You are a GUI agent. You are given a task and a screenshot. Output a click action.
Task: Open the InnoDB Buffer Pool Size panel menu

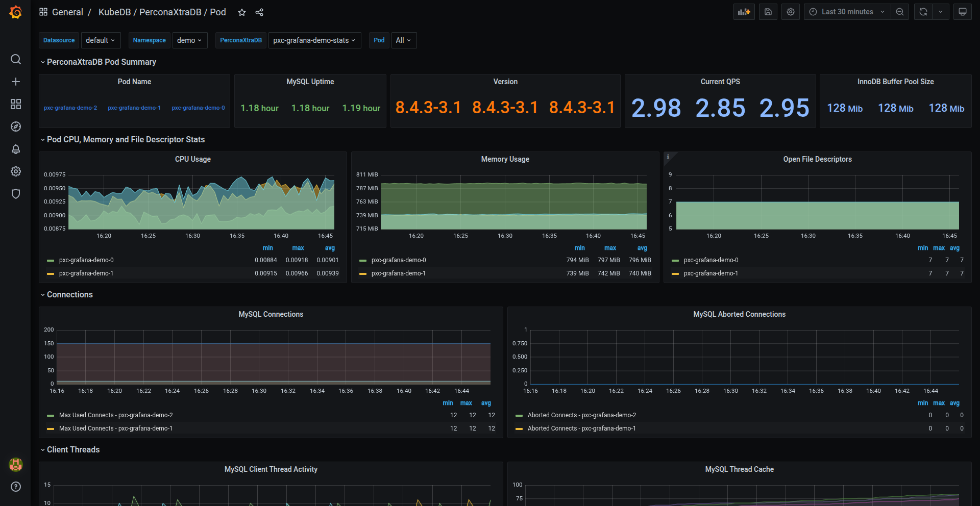coord(896,82)
